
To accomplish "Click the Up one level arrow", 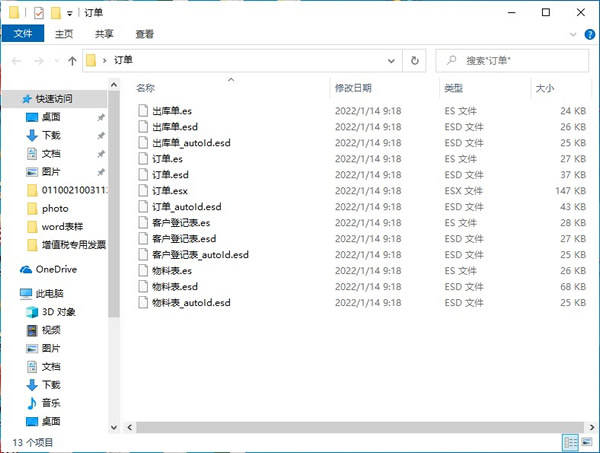I will pyautogui.click(x=72, y=61).
